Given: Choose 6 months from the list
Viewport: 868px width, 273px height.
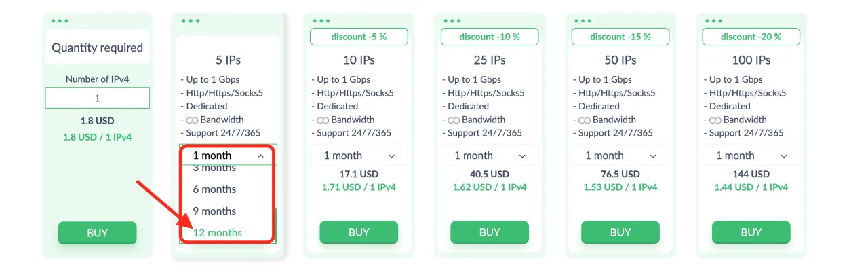Looking at the screenshot, I should tap(214, 189).
